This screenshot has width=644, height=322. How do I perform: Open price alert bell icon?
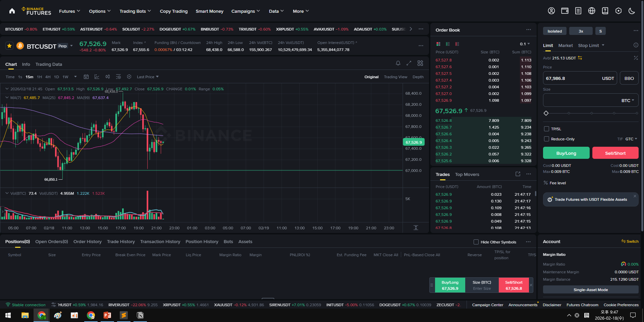pyautogui.click(x=398, y=63)
